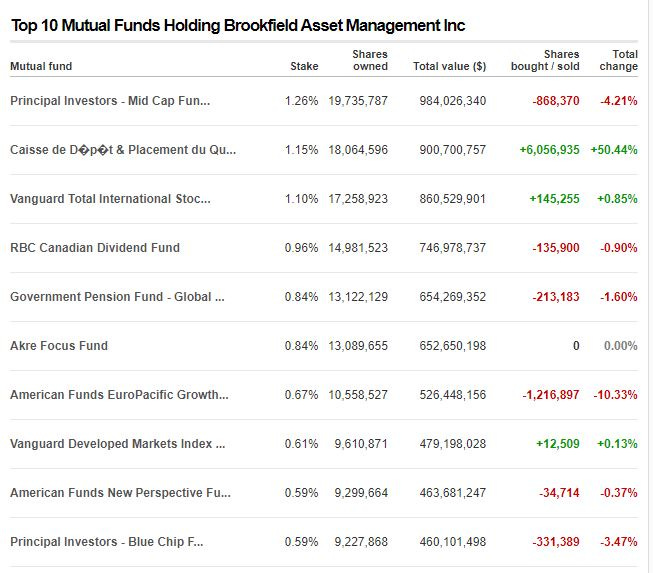Click shares sold value -213,183
653x573 pixels.
coord(556,297)
